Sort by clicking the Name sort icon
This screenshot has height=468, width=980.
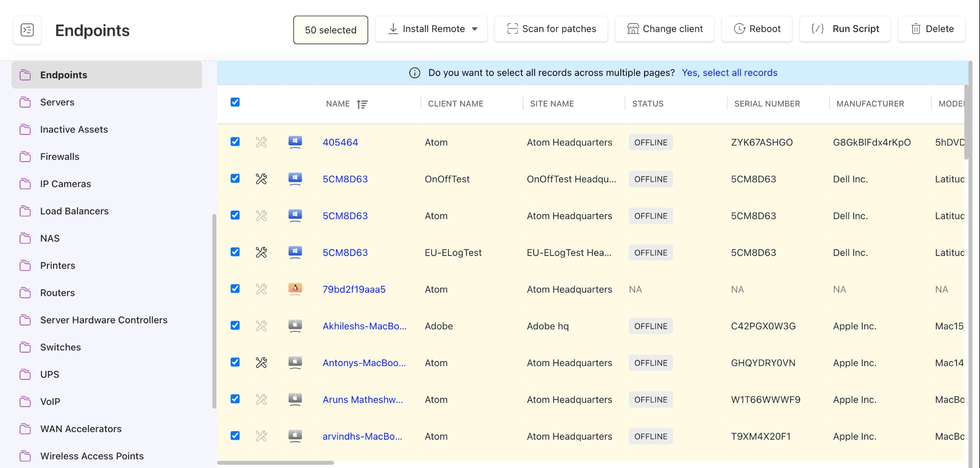coord(362,104)
